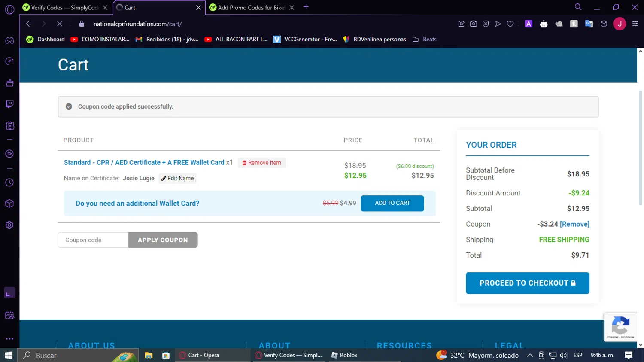Screen dimensions: 644x362
Task: Click the pinboard icon in address bar
Action: [462, 24]
